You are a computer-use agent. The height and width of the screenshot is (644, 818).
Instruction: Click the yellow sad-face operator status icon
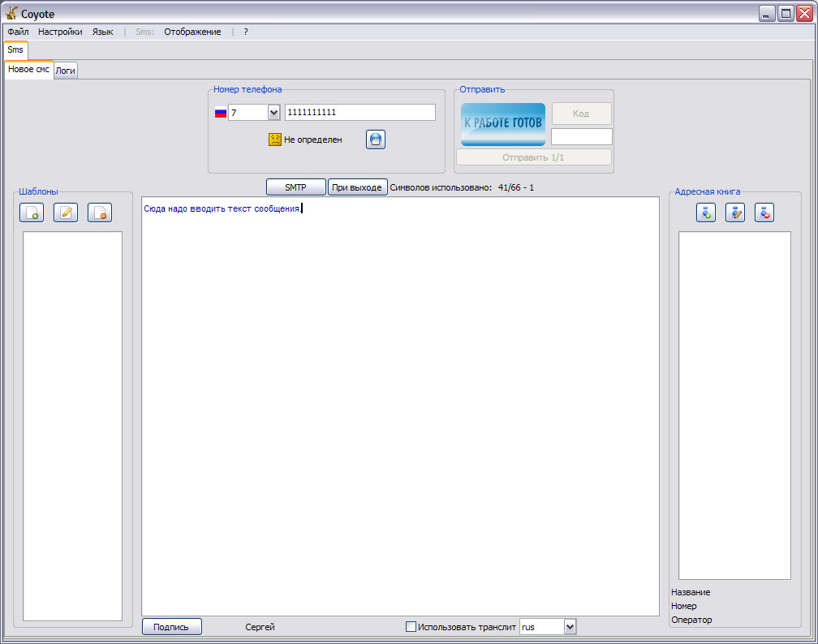275,140
